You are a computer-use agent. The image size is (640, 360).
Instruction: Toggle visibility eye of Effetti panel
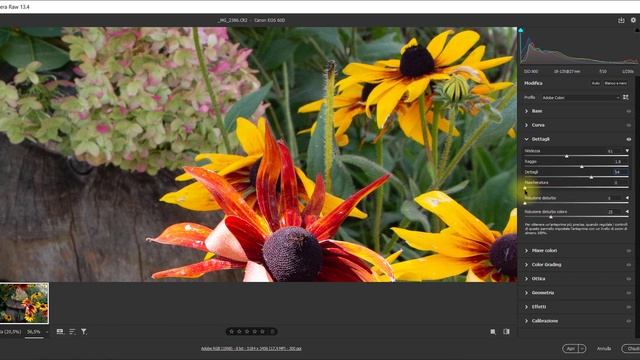pos(629,307)
